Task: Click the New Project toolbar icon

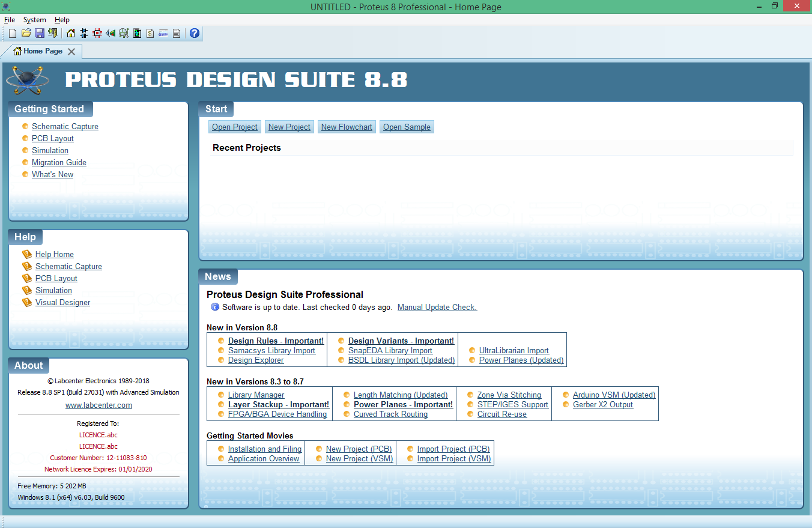Action: [x=13, y=33]
